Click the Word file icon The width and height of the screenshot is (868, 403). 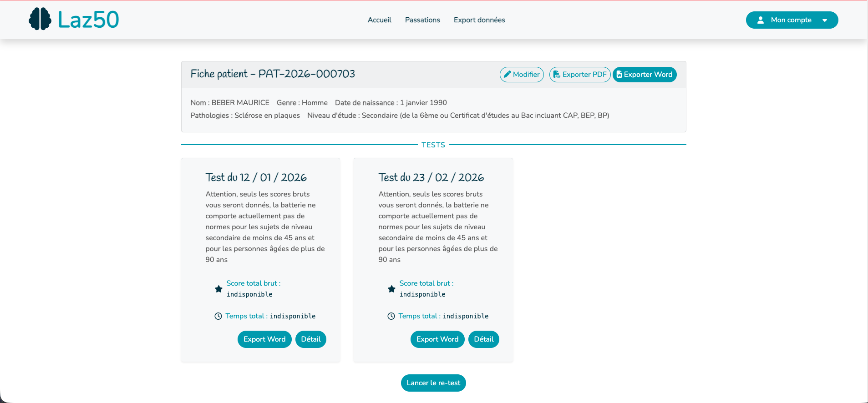(619, 75)
